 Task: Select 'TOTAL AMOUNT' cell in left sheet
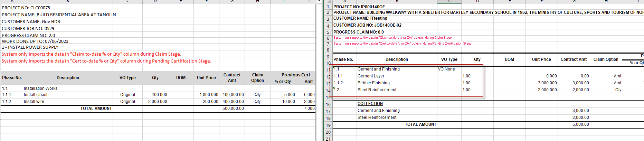click(96, 109)
